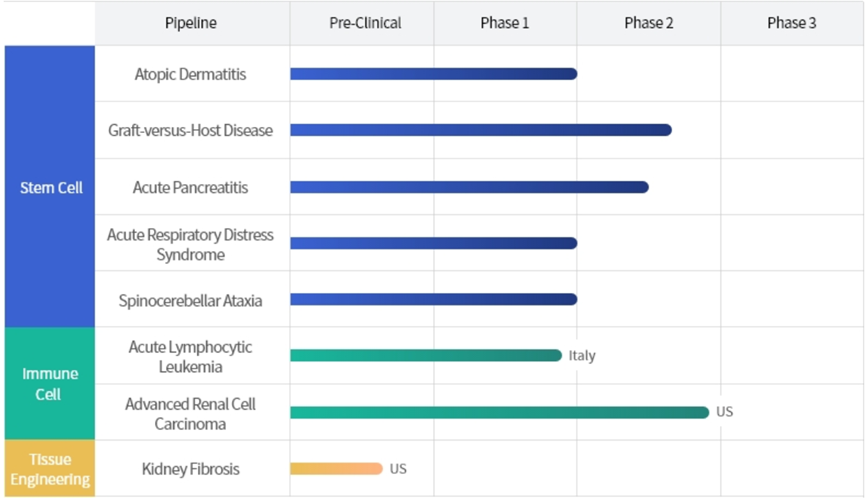Viewport: 865px width, 500px height.
Task: Open the Kidney Fibrosis entry
Action: [x=191, y=469]
